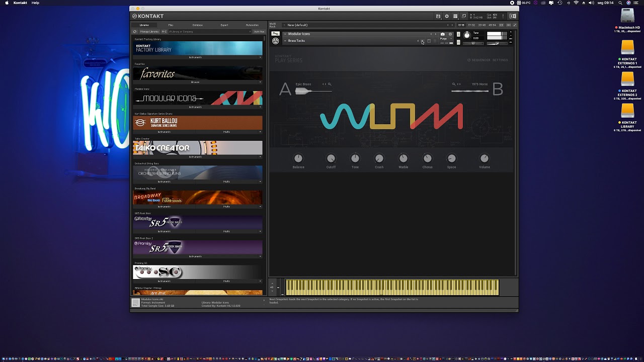
Task: Open the Purge dropdown menu
Action: (446, 39)
